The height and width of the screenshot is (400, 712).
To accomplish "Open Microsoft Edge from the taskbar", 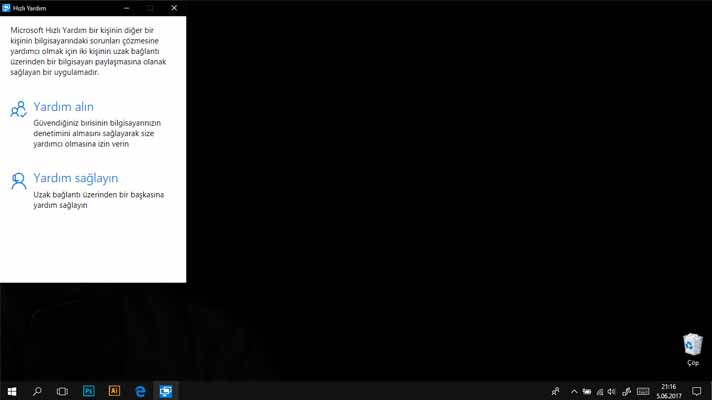I will pyautogui.click(x=140, y=391).
